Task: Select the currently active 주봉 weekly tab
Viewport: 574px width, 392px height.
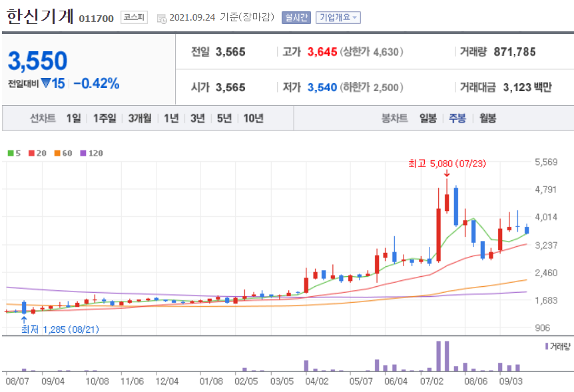Action: pos(457,117)
